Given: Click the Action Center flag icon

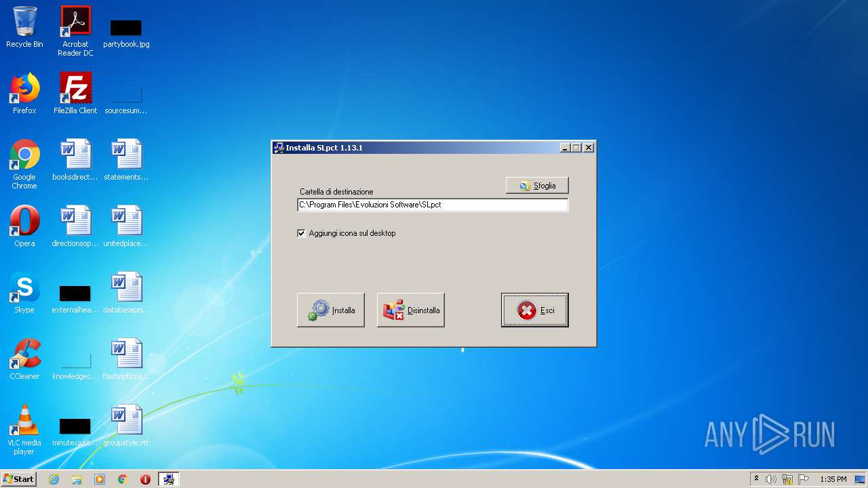Looking at the screenshot, I should 804,479.
